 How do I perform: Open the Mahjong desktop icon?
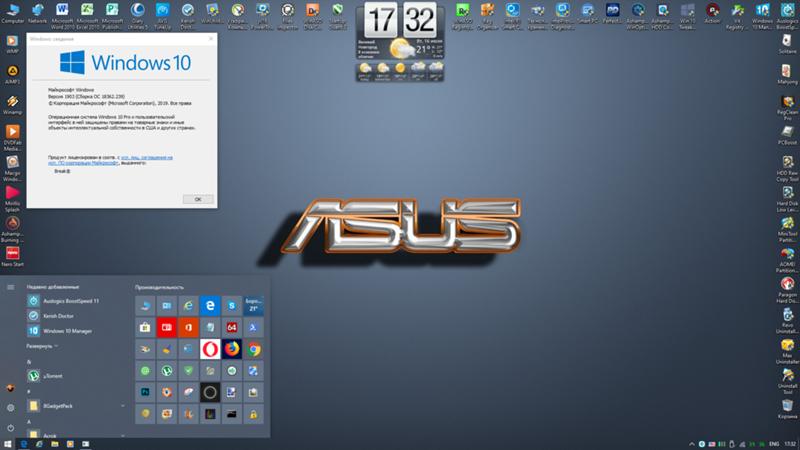tap(787, 74)
